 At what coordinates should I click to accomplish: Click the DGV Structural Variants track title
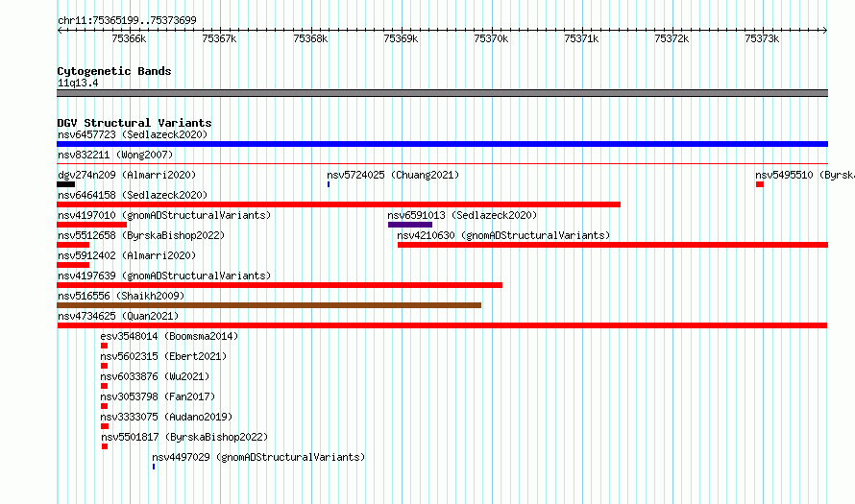[x=134, y=123]
